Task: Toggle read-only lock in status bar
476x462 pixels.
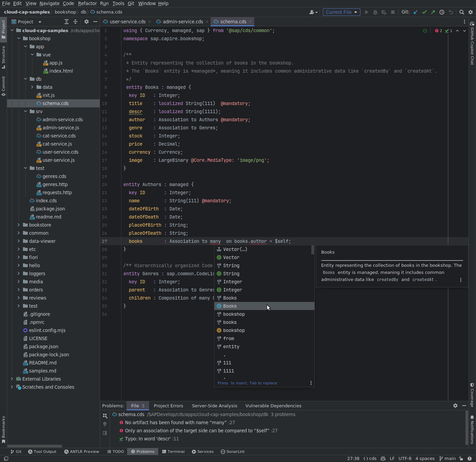Action: click(x=461, y=458)
